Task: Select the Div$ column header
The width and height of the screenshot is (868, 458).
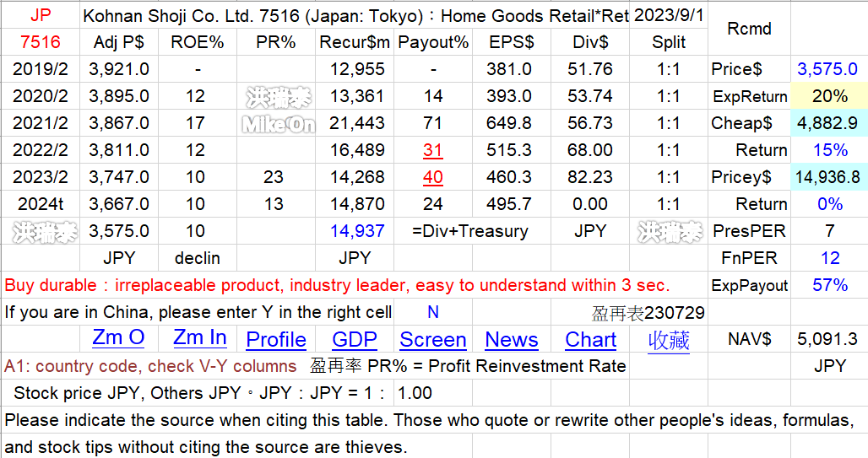Action: tap(590, 42)
